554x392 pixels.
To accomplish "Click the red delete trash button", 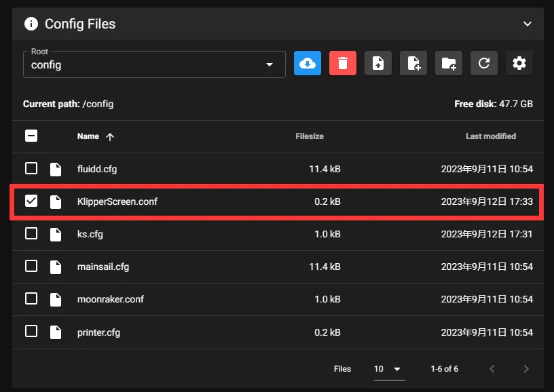I will pos(343,63).
